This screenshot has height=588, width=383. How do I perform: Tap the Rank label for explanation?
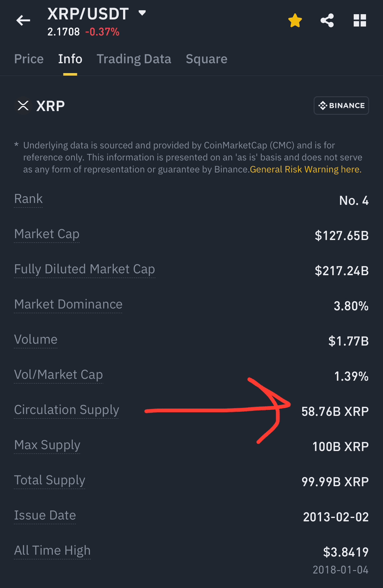pyautogui.click(x=28, y=199)
